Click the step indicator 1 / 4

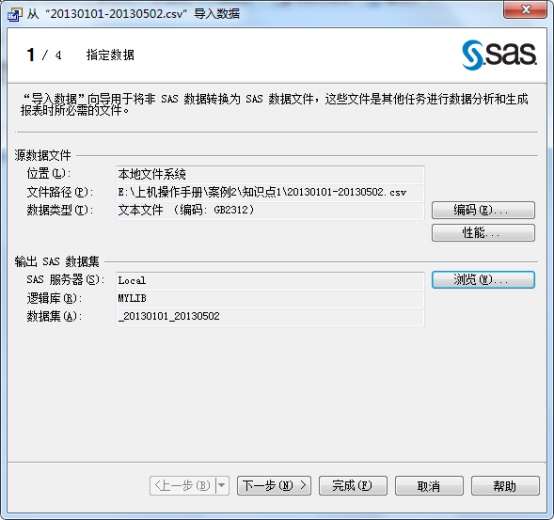point(44,55)
